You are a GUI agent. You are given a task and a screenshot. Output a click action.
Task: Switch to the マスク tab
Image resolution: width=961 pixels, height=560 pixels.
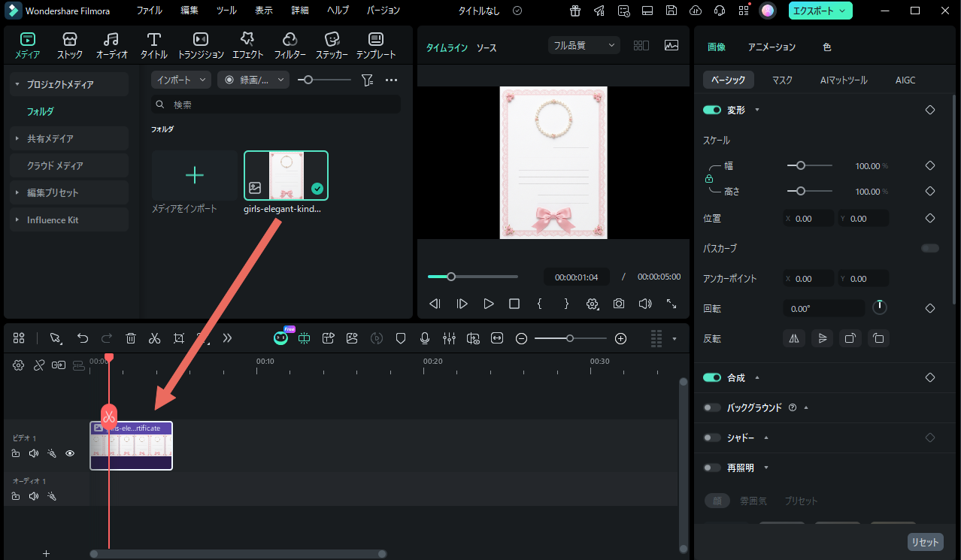[x=782, y=80]
